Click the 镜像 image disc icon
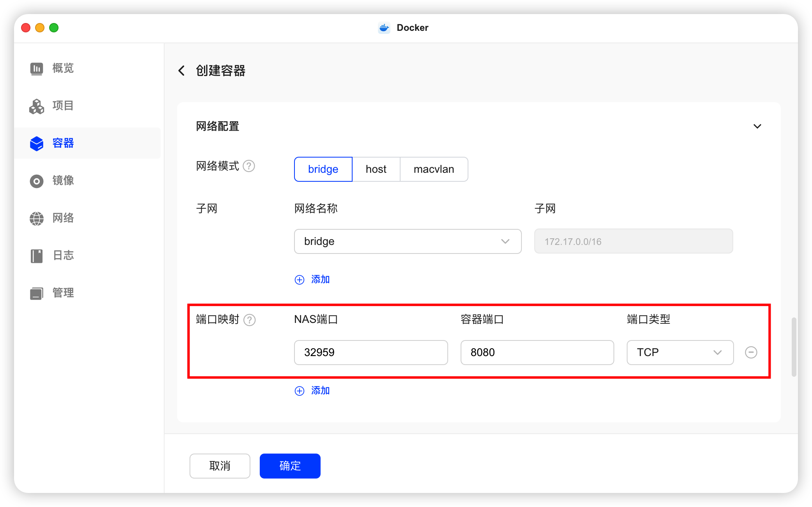Screen dimensions: 812x507 [x=37, y=181]
